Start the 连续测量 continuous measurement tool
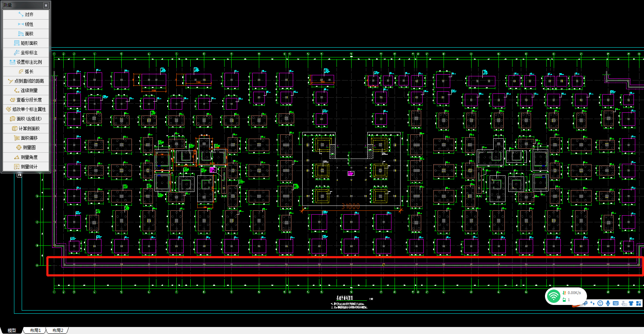This screenshot has width=644, height=334. pyautogui.click(x=26, y=90)
